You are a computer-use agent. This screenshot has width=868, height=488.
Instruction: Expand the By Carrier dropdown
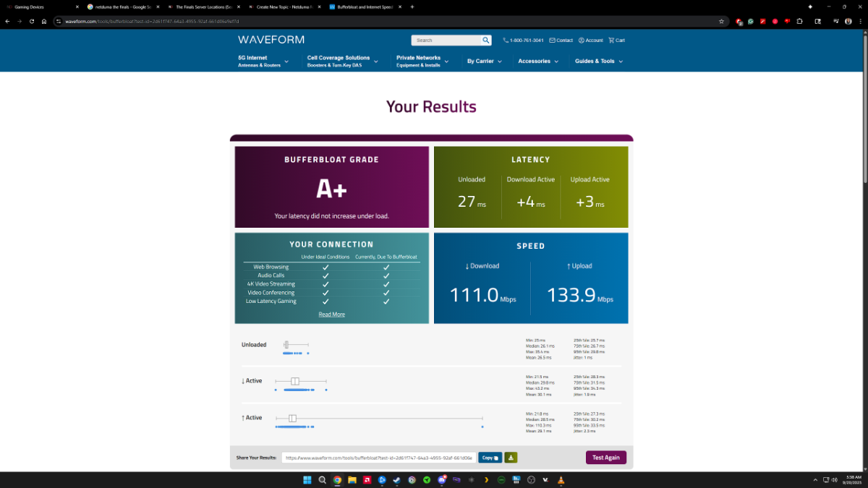click(x=483, y=61)
